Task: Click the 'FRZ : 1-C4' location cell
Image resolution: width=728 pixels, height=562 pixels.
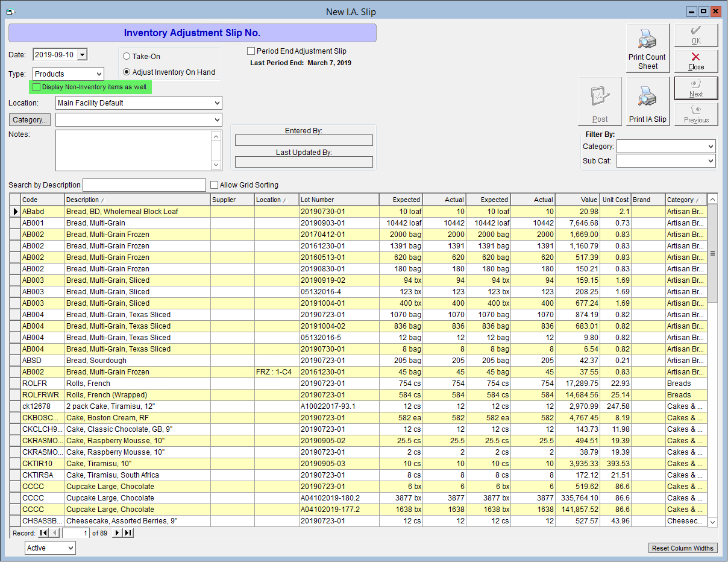Action: (277, 372)
